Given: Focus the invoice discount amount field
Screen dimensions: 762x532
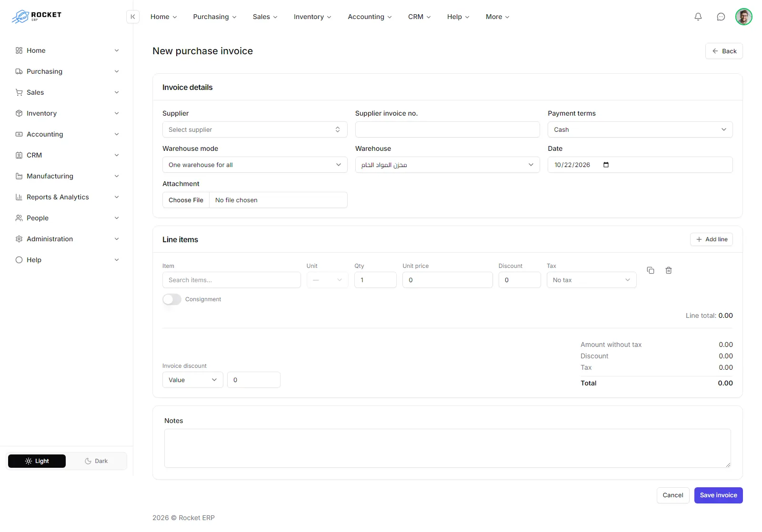Looking at the screenshot, I should 254,380.
